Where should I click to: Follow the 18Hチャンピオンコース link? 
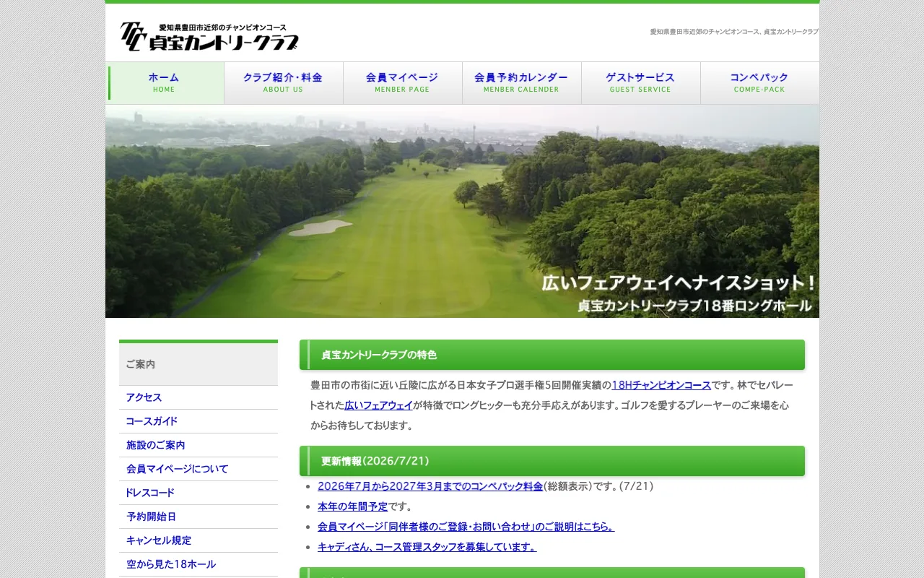(661, 385)
